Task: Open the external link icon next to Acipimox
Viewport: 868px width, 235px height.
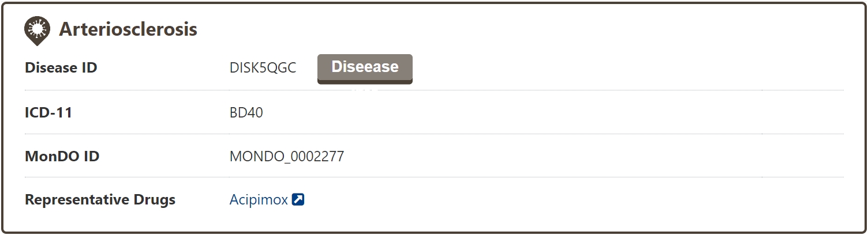Action: (x=298, y=200)
